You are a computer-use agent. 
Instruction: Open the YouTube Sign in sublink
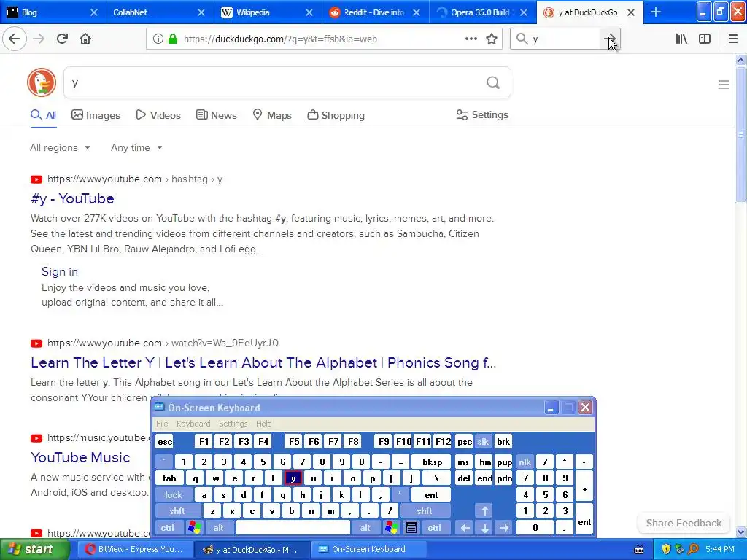pyautogui.click(x=60, y=271)
